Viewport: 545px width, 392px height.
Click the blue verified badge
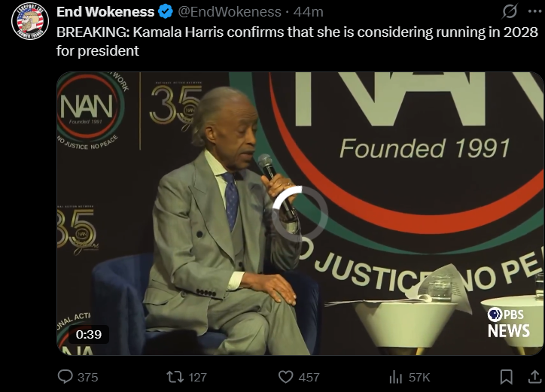[x=166, y=12]
